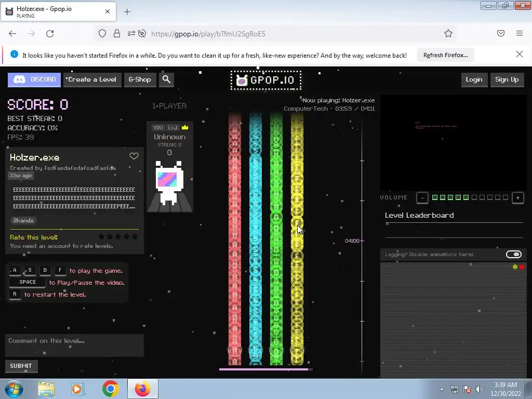Open Chrome from taskbar
Image resolution: width=532 pixels, height=399 pixels.
[x=110, y=389]
